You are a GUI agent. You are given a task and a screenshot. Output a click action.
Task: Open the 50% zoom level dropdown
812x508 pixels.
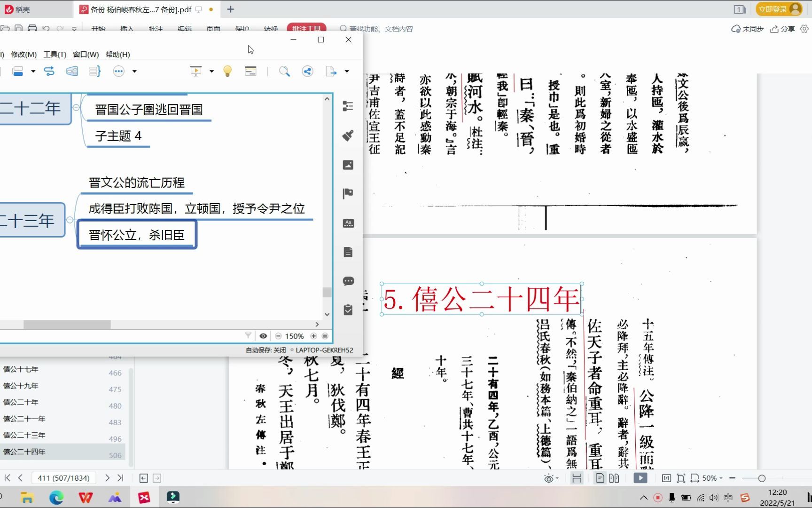712,478
